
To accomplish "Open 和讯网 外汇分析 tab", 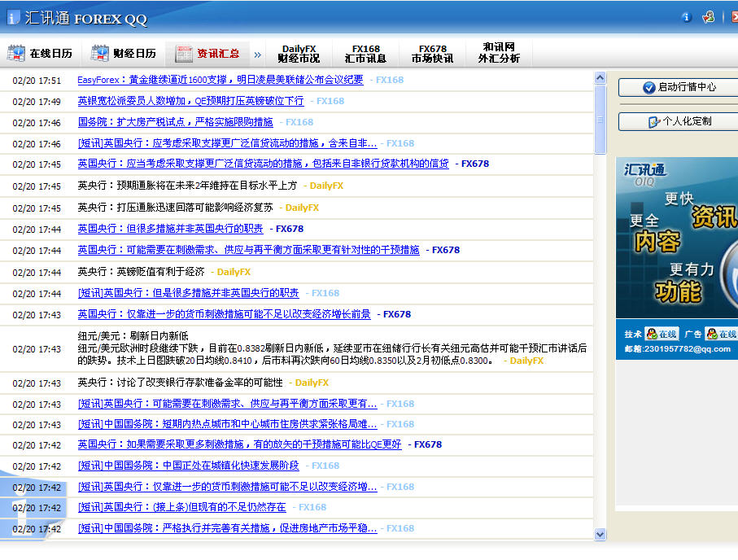I will pyautogui.click(x=499, y=54).
